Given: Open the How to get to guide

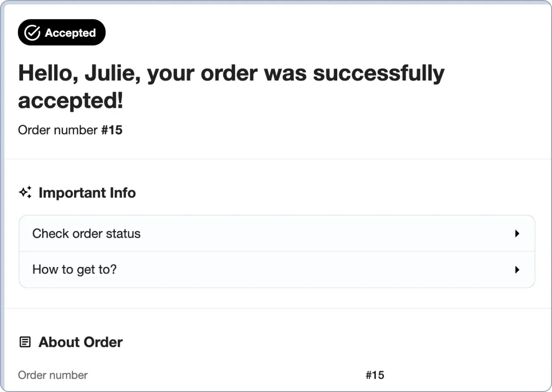Looking at the screenshot, I should 74,269.
